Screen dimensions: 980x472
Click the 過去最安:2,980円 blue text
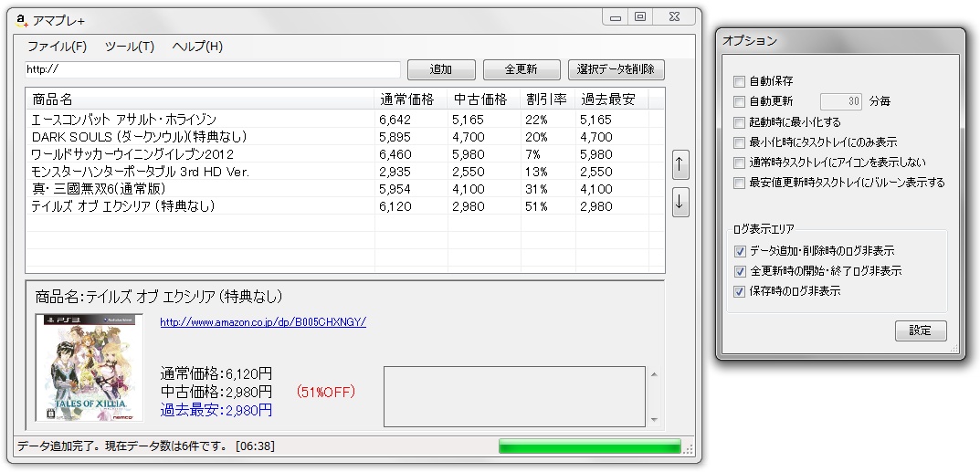[x=216, y=410]
